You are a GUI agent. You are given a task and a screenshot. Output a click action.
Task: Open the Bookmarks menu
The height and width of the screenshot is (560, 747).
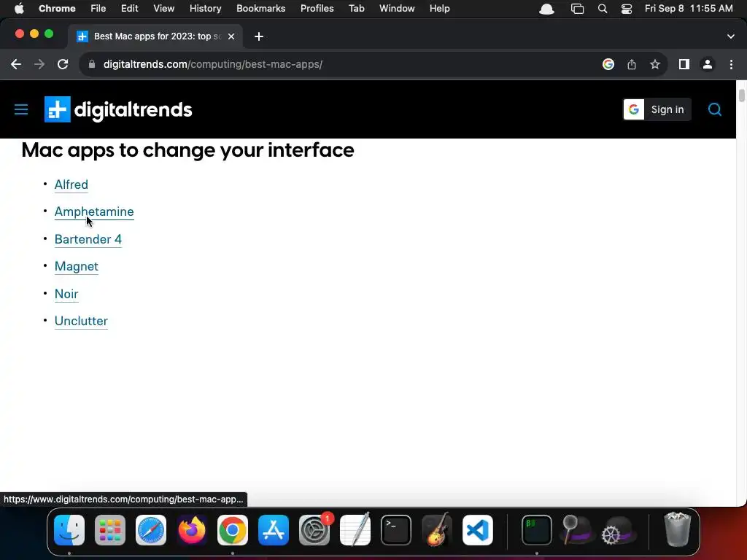261,9
